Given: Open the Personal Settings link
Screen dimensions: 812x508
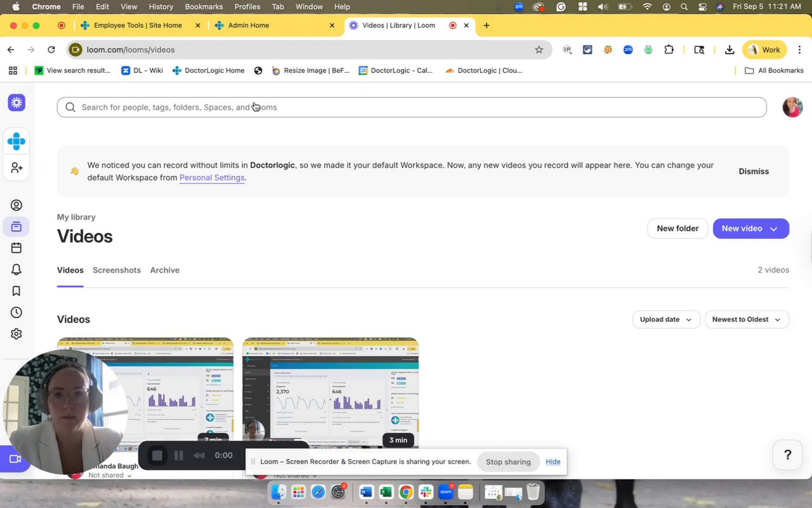Looking at the screenshot, I should [x=212, y=178].
